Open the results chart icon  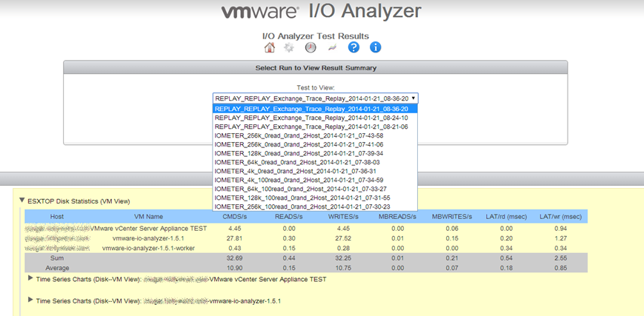(332, 48)
